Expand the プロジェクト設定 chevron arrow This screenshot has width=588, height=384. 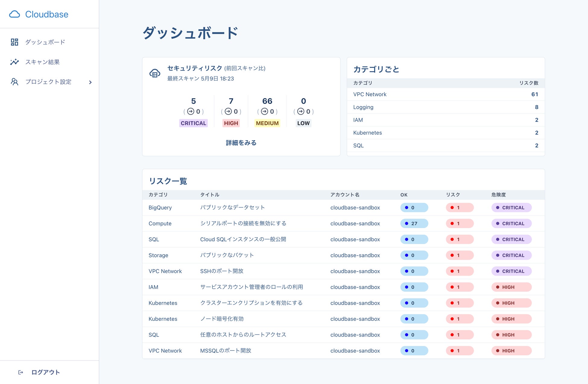click(x=90, y=82)
